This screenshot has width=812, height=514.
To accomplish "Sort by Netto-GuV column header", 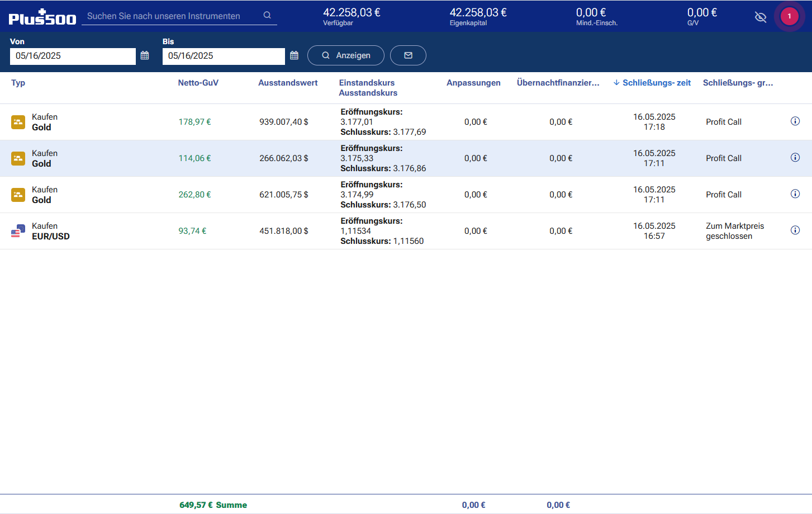I will (x=198, y=83).
